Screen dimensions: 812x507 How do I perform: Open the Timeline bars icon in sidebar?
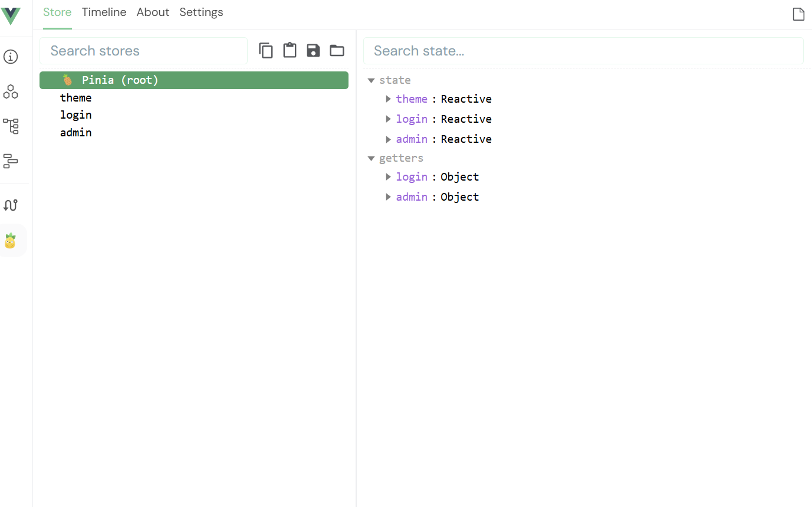(x=11, y=161)
